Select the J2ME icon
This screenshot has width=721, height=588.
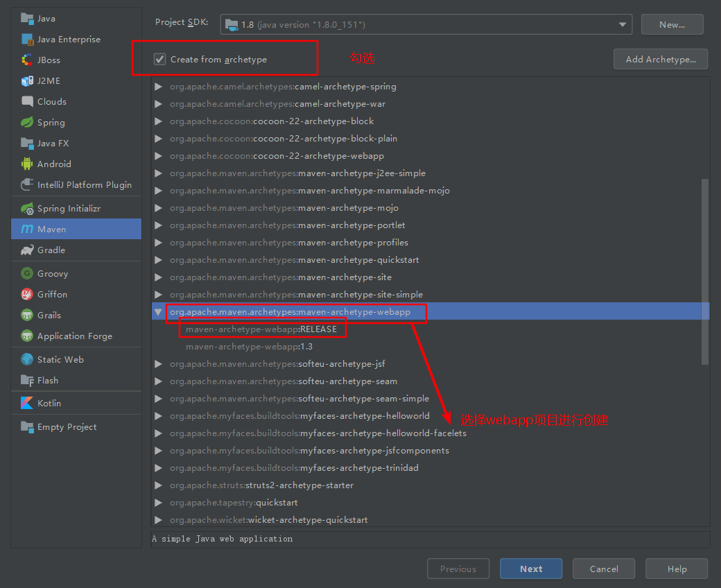point(27,81)
